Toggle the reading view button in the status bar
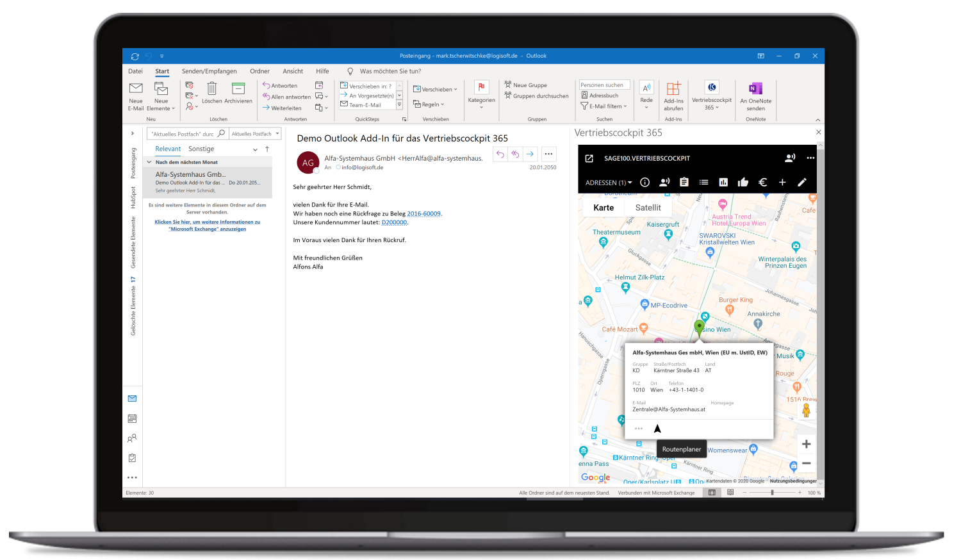The width and height of the screenshot is (961, 560). 730,493
